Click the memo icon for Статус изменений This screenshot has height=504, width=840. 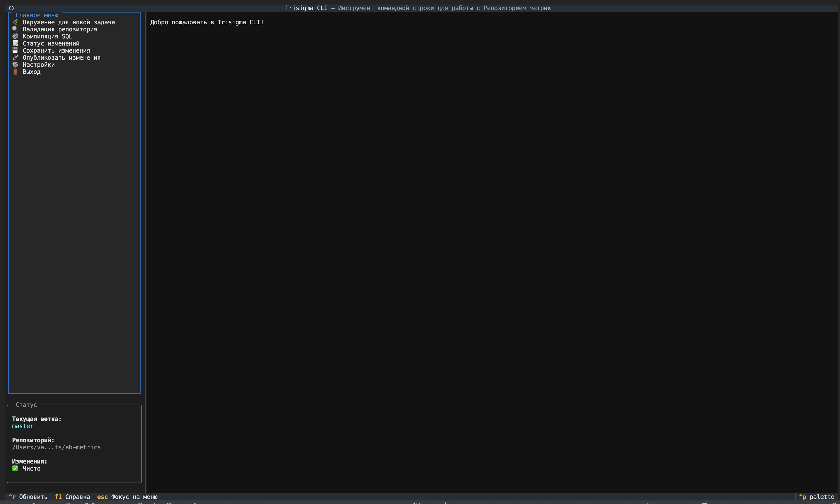[15, 44]
